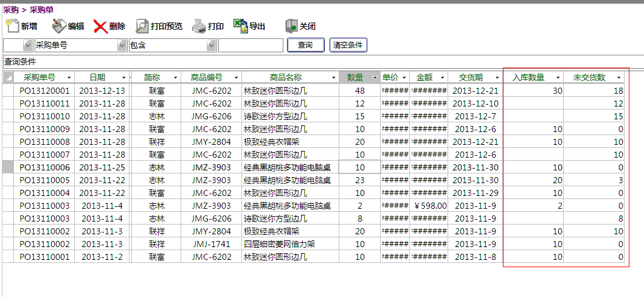644x297 pixels.
Task: Click the 查询 search button
Action: tap(305, 45)
